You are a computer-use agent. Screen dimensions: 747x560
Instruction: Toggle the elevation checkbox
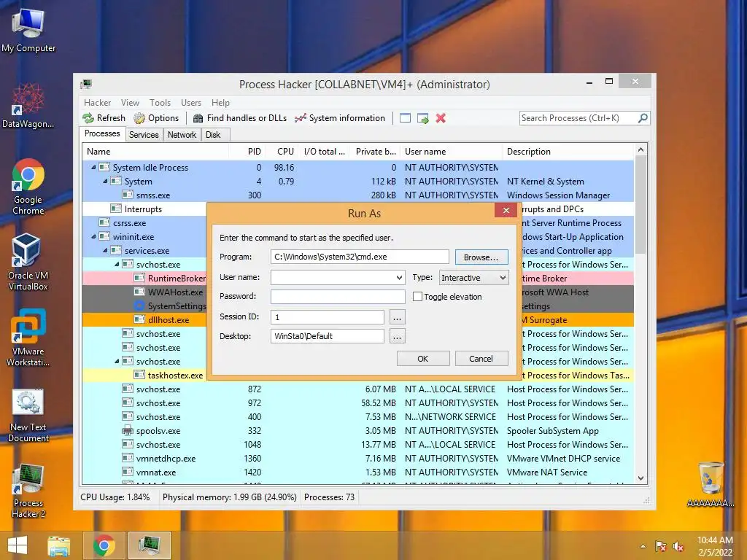pos(417,297)
